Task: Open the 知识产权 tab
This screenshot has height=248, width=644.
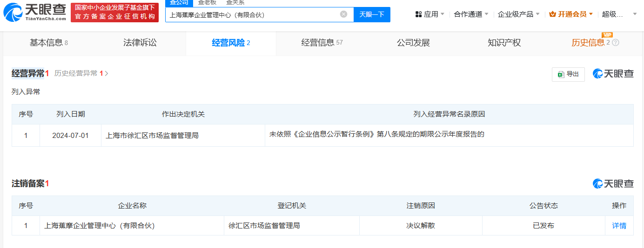Action: 504,43
